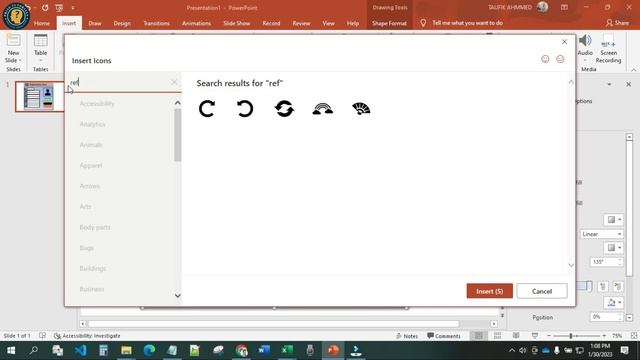
Task: Choose the Buildings icon category
Action: pyautogui.click(x=93, y=269)
